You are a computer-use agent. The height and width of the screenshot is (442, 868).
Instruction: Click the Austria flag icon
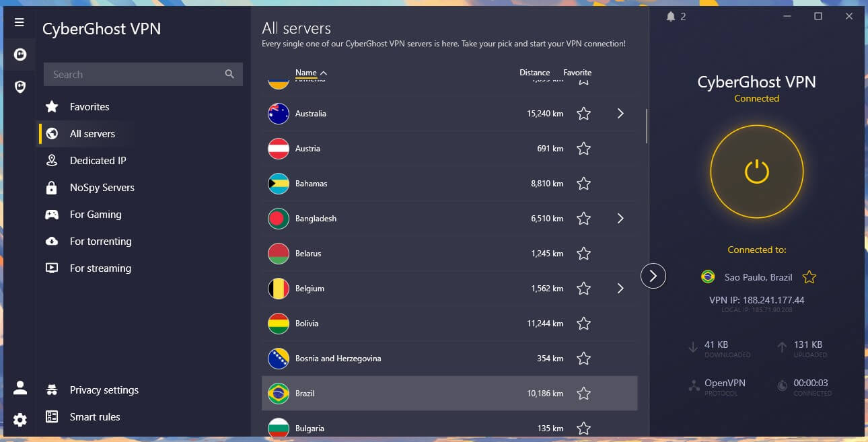click(x=279, y=149)
